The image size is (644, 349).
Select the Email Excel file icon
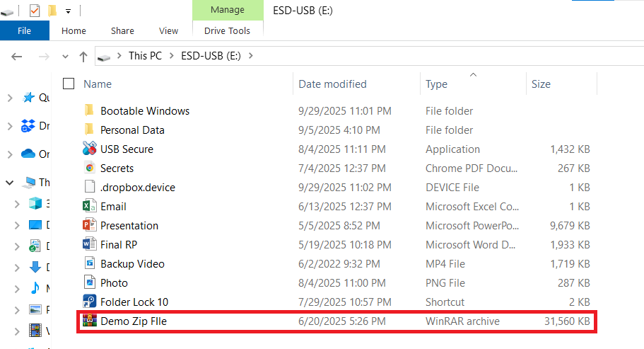point(90,205)
